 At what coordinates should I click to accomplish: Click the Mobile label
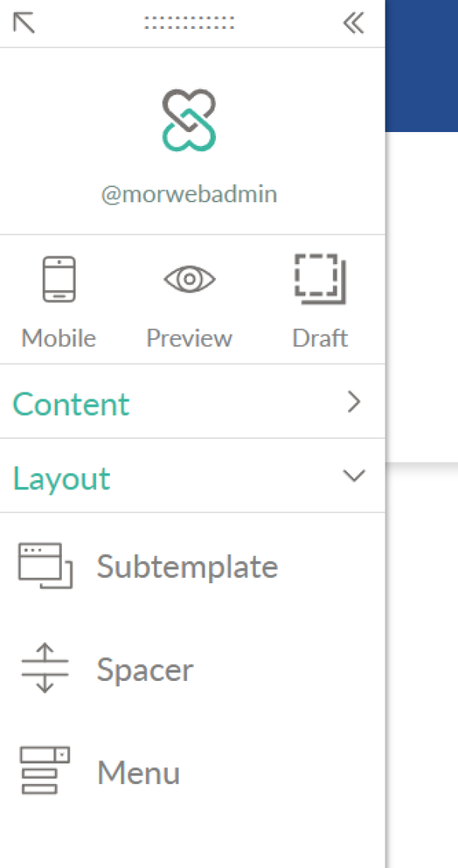coord(59,337)
